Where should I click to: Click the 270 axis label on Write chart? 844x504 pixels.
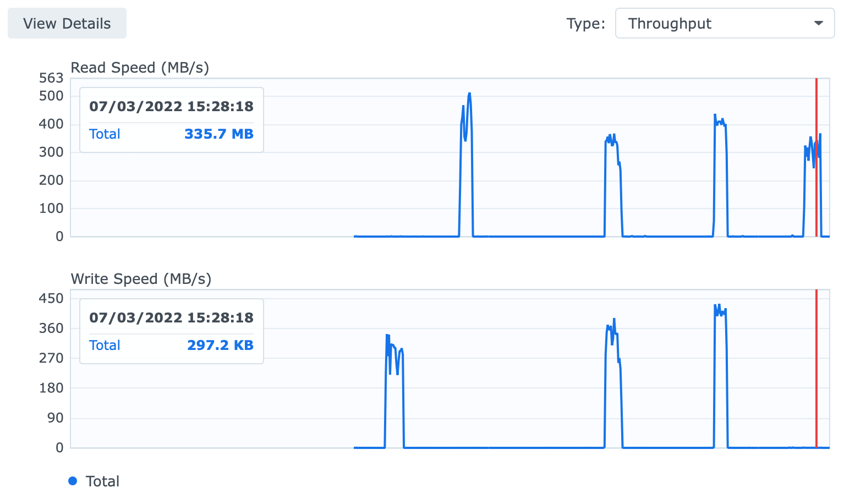[51, 358]
